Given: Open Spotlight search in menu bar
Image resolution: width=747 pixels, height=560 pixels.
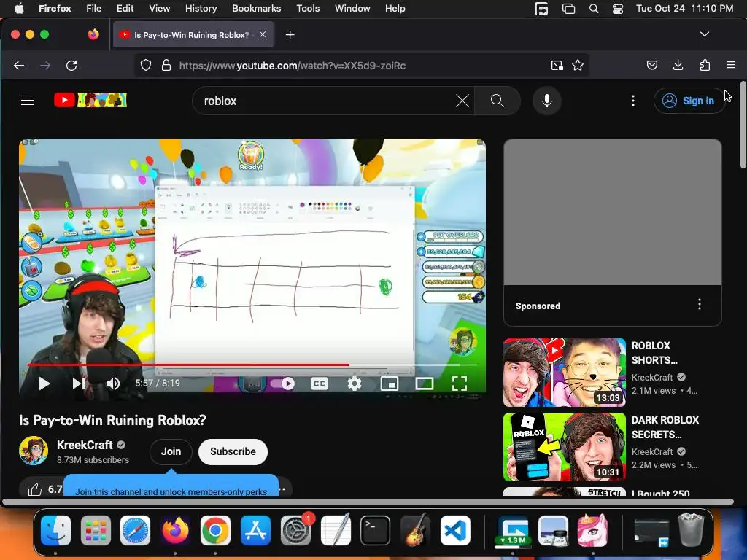Looking at the screenshot, I should 594,9.
